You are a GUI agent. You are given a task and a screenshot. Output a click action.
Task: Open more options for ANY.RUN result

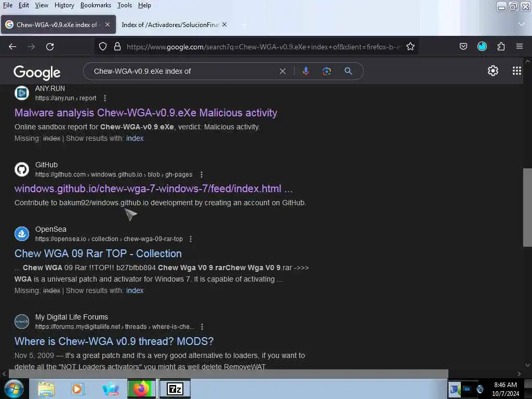(105, 98)
